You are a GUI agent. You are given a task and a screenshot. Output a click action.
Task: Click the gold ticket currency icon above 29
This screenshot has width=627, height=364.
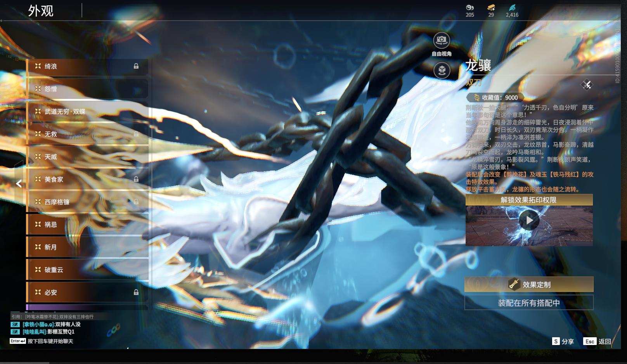point(491,7)
